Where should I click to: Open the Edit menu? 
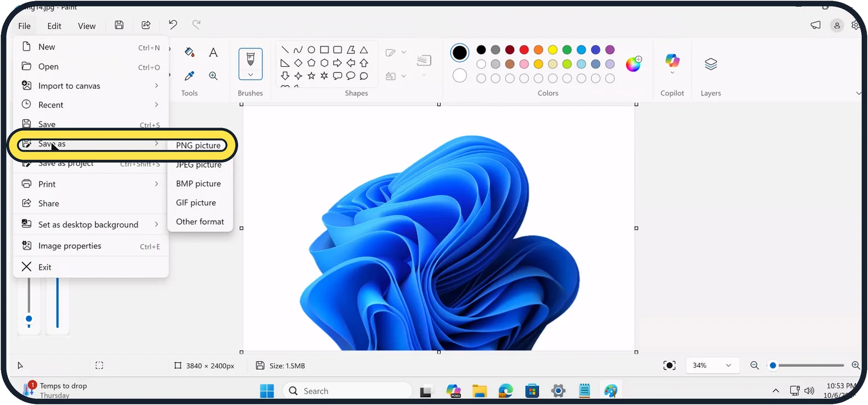(54, 26)
